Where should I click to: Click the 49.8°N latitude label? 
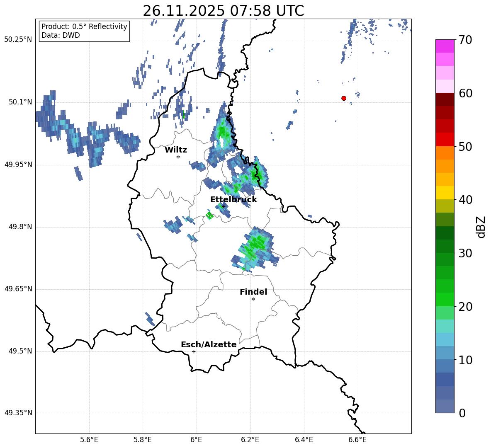20,227
